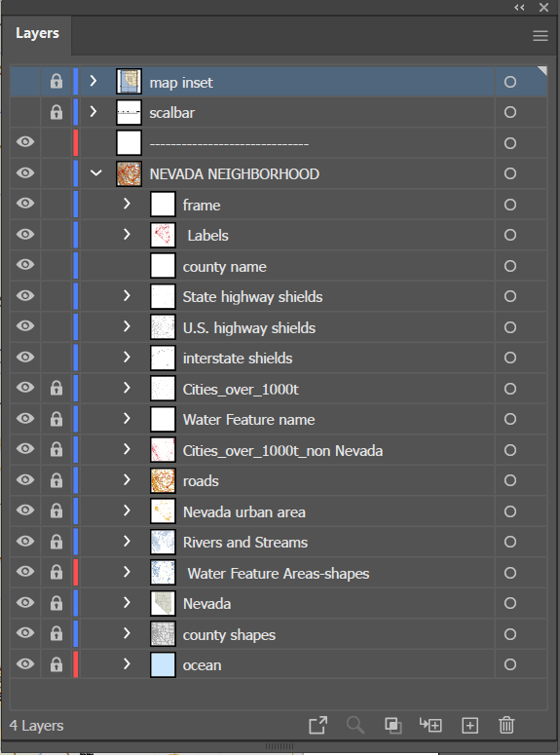560x755 pixels.
Task: Expand the Labels sublayer
Action: tap(127, 234)
